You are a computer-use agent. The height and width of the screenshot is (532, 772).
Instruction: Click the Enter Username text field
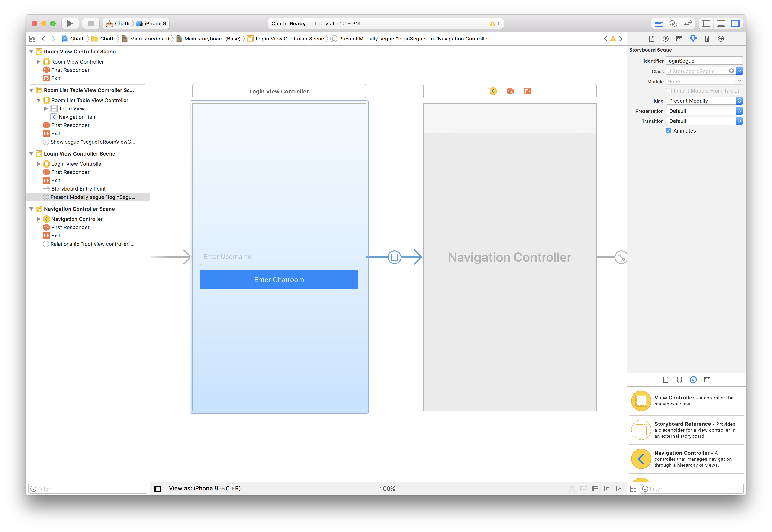(279, 257)
